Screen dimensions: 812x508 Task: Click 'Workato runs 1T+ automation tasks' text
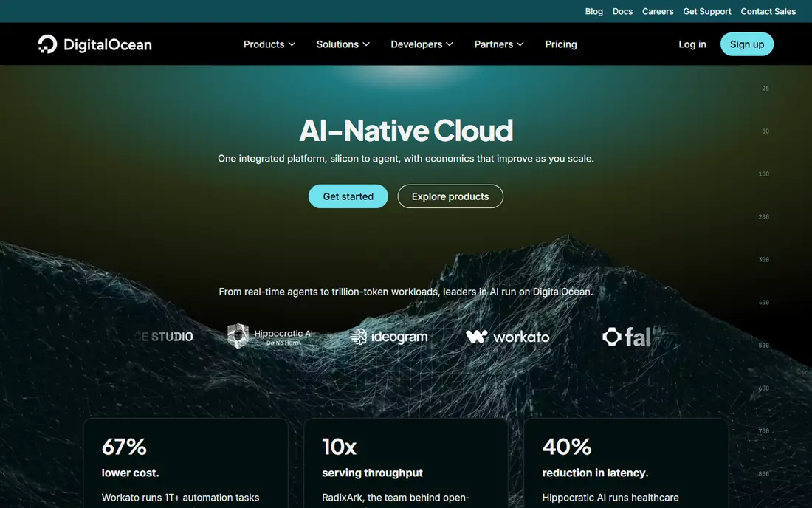[180, 498]
